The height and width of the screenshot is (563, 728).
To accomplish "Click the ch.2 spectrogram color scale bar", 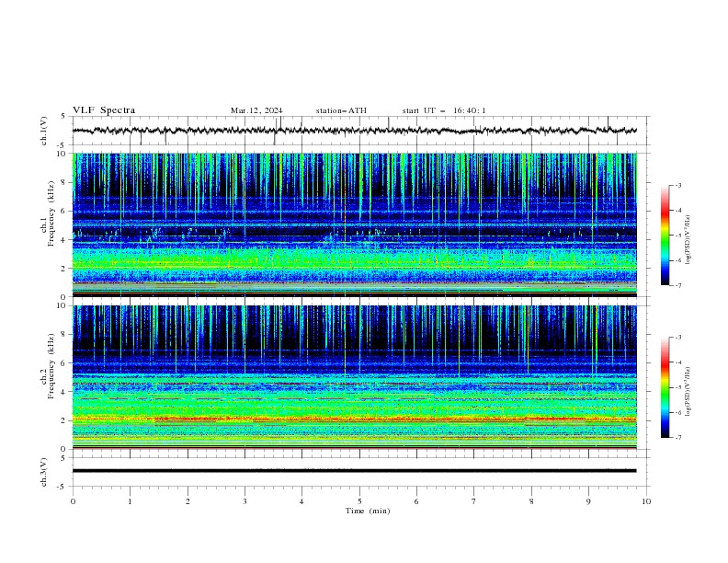I will 665,387.
